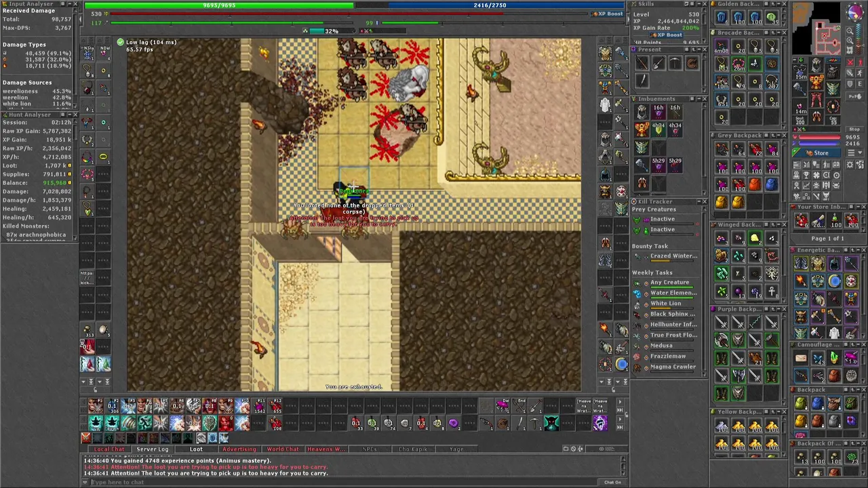Click the minimap view

click(x=816, y=30)
